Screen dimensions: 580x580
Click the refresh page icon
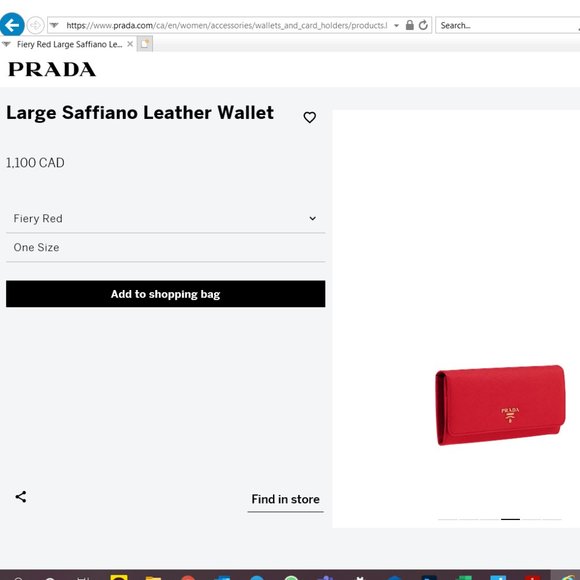pos(423,26)
